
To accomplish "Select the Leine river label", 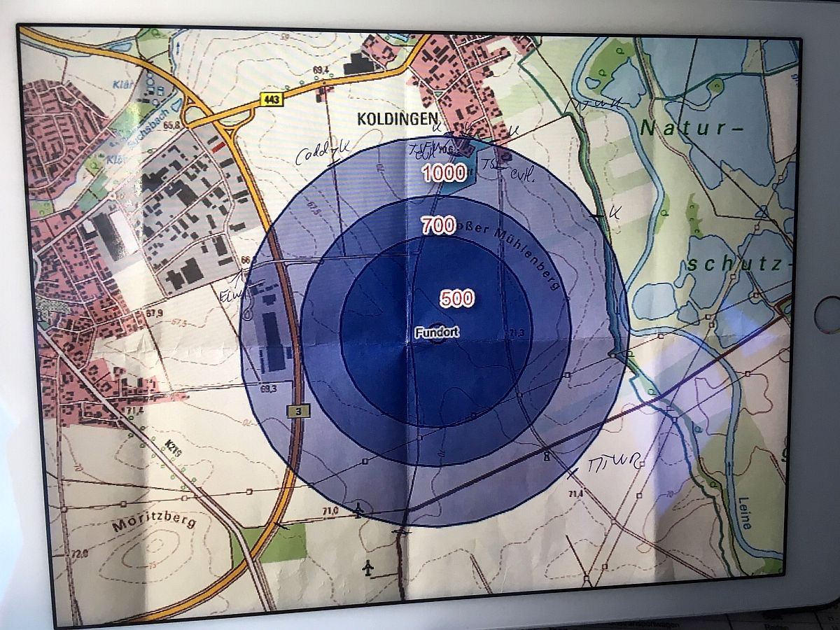I will (x=745, y=514).
